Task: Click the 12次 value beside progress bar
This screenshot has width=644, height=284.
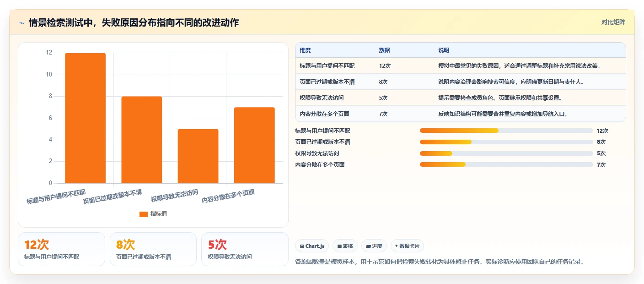Action: coord(603,131)
